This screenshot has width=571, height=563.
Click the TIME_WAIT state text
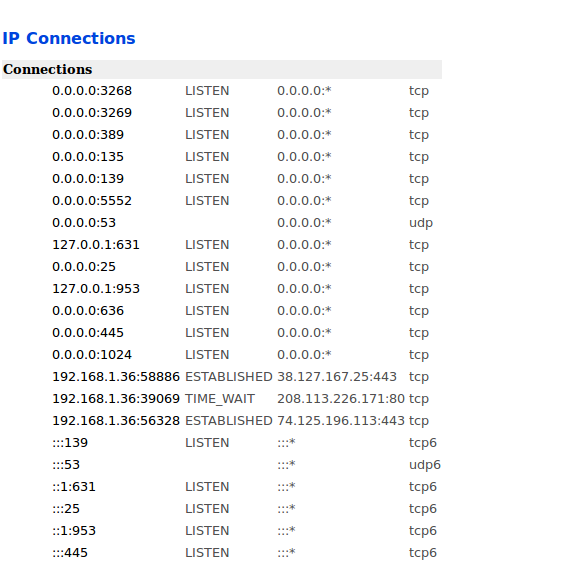(x=220, y=399)
